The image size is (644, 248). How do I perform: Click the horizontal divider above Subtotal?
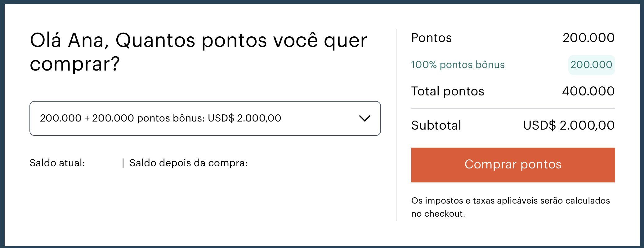[513, 109]
